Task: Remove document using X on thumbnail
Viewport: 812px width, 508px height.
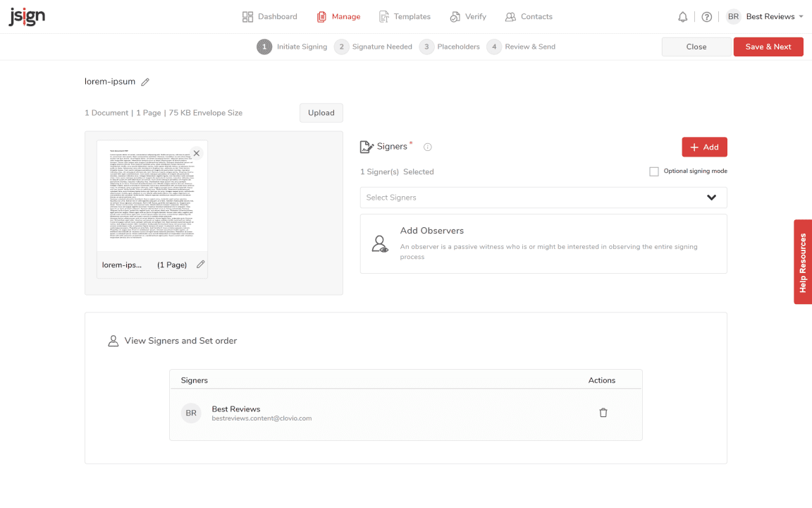Action: (x=197, y=153)
